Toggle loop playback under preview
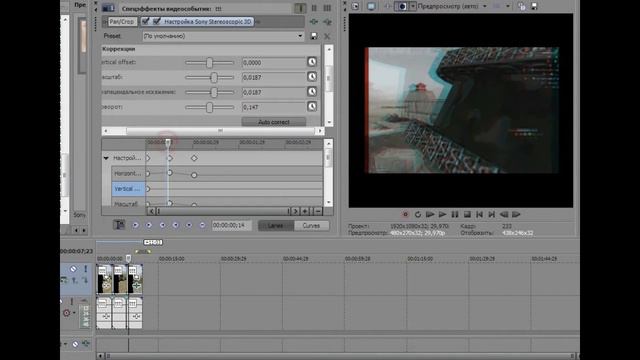This screenshot has height=360, width=640. click(x=418, y=214)
